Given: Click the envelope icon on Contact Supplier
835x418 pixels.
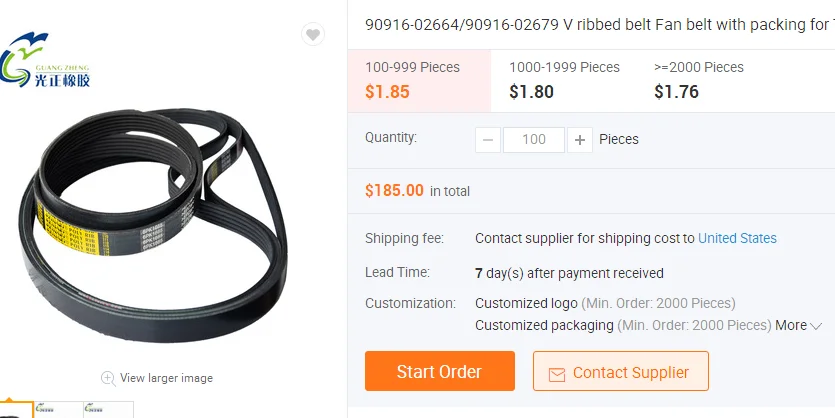Looking at the screenshot, I should pyautogui.click(x=556, y=373).
